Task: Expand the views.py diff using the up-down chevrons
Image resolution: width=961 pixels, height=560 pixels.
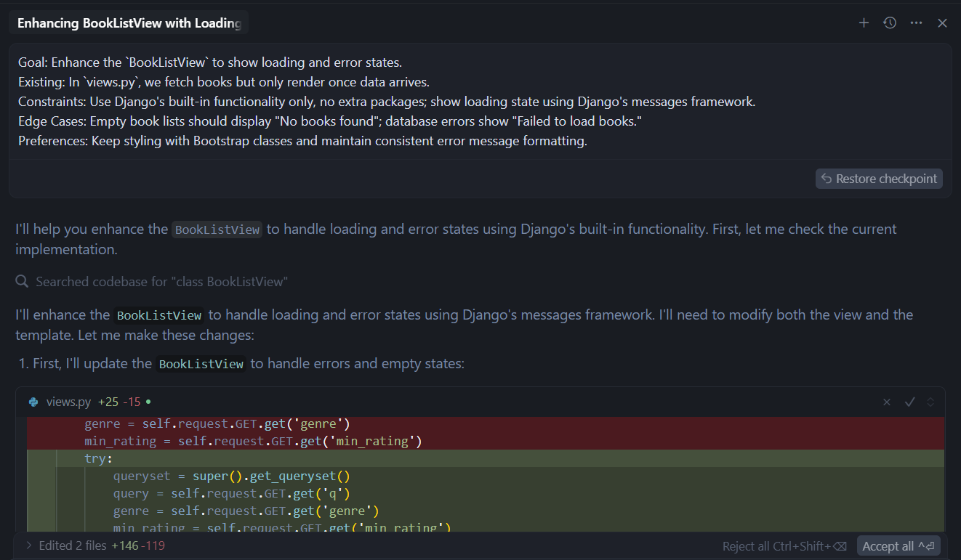Action: [930, 402]
